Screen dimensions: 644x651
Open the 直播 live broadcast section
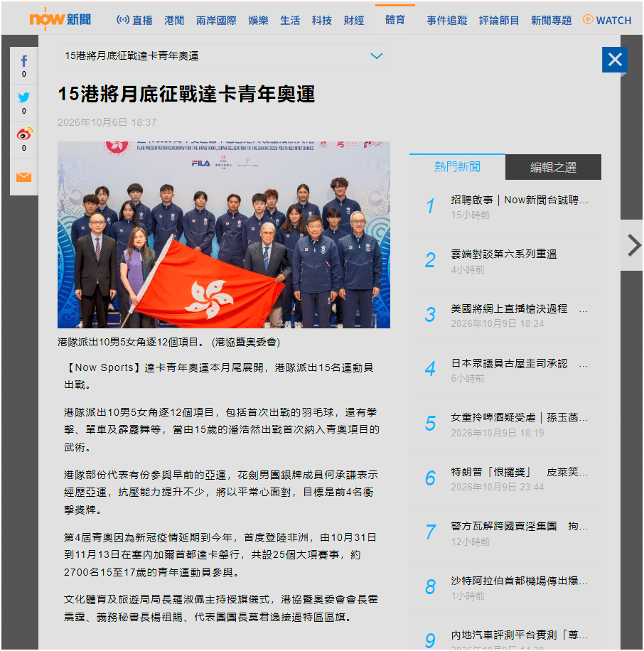pos(134,21)
